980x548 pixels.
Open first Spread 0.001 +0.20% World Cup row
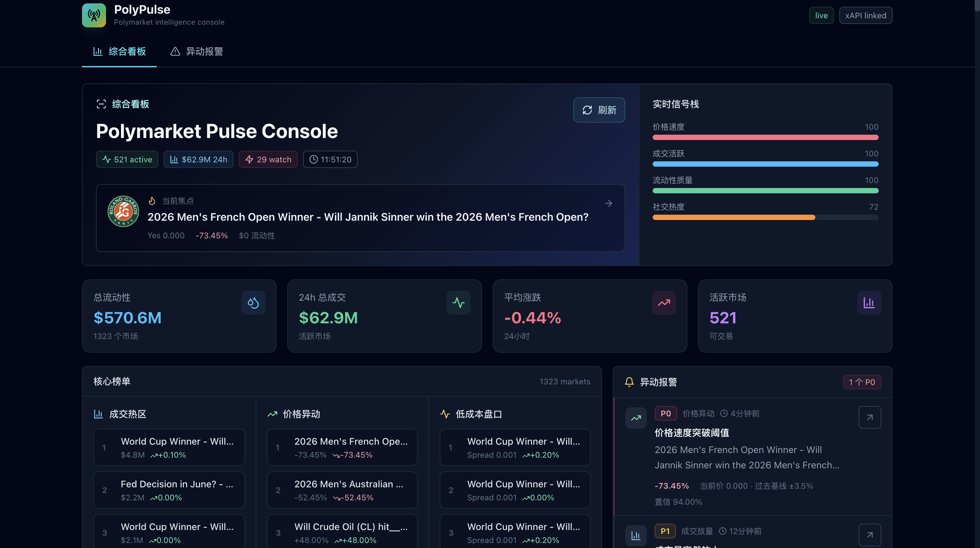[515, 448]
